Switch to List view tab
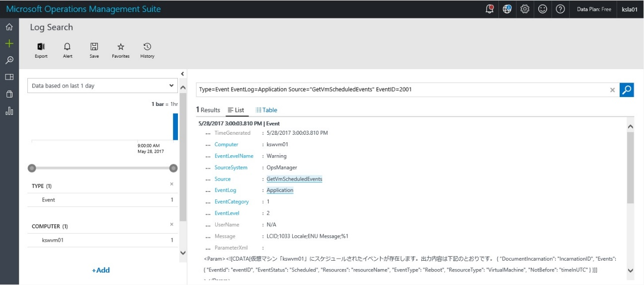 236,110
